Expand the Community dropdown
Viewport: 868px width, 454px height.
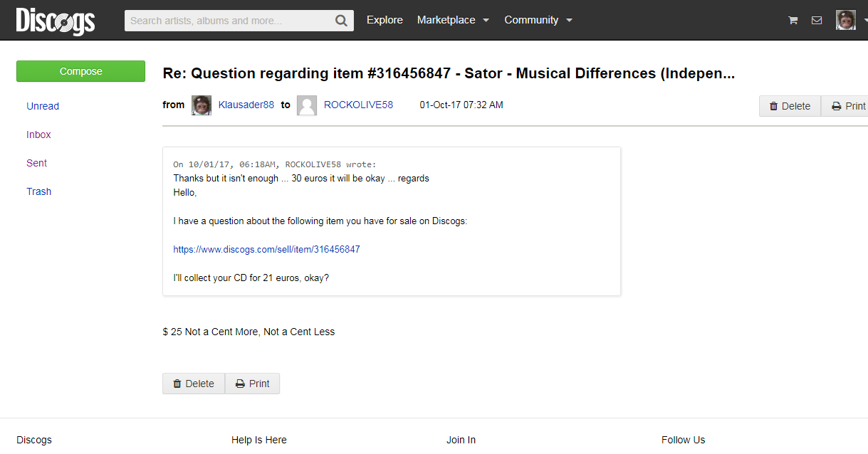tap(538, 20)
